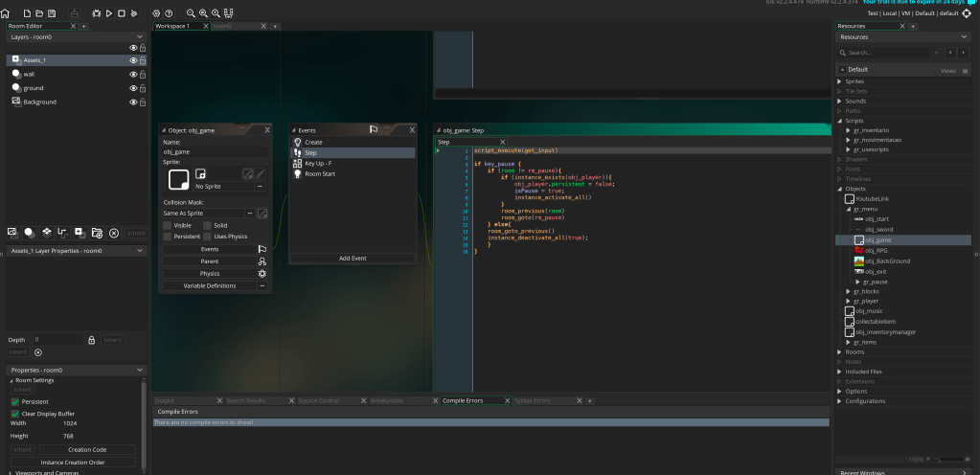Screen dimensions: 980x475
Task: Expand the Sprites folder in Resources
Action: (840, 81)
